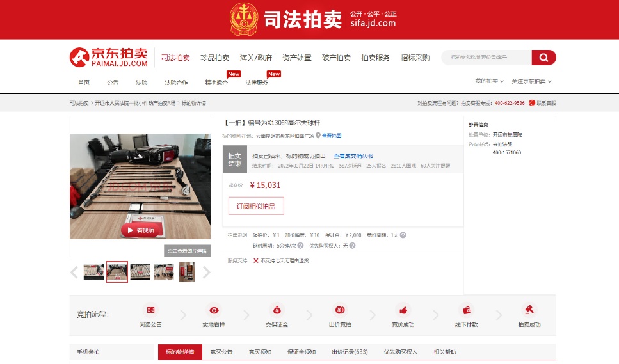Click the main golf clubs product image
Image resolution: width=619 pixels, height=364 pixels.
(140, 186)
